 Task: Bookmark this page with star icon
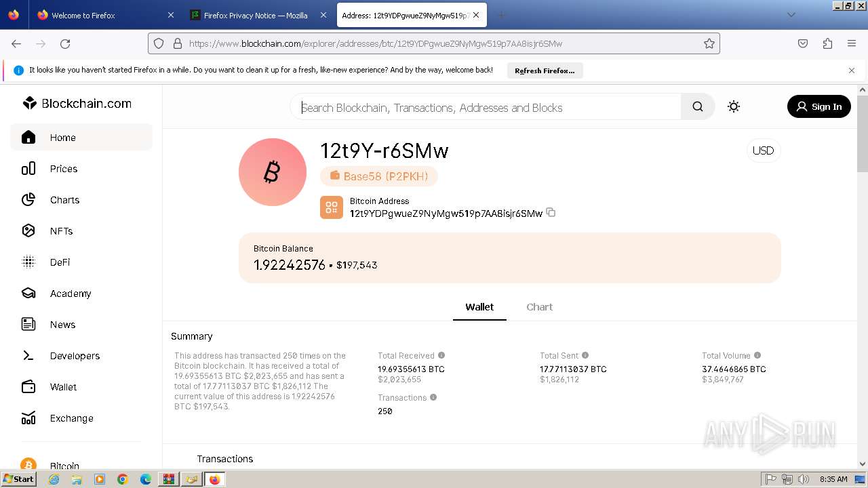(709, 43)
